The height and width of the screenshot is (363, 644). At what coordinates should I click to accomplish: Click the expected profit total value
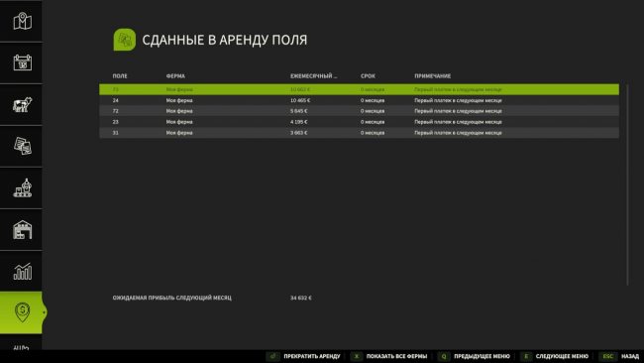[300, 298]
